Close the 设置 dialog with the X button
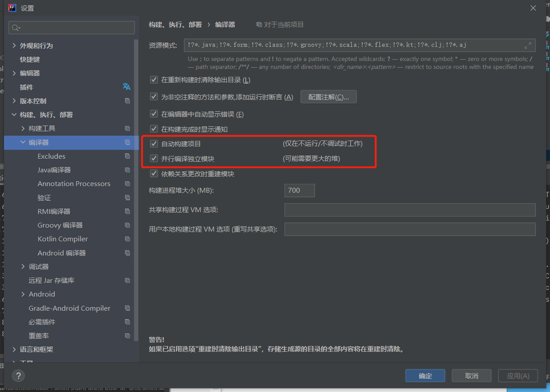The height and width of the screenshot is (392, 550). coord(533,8)
